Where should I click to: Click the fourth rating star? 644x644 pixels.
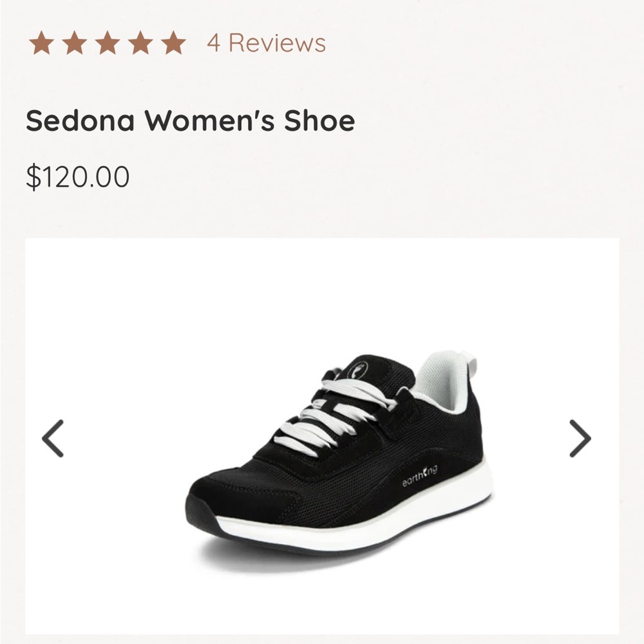(x=140, y=44)
